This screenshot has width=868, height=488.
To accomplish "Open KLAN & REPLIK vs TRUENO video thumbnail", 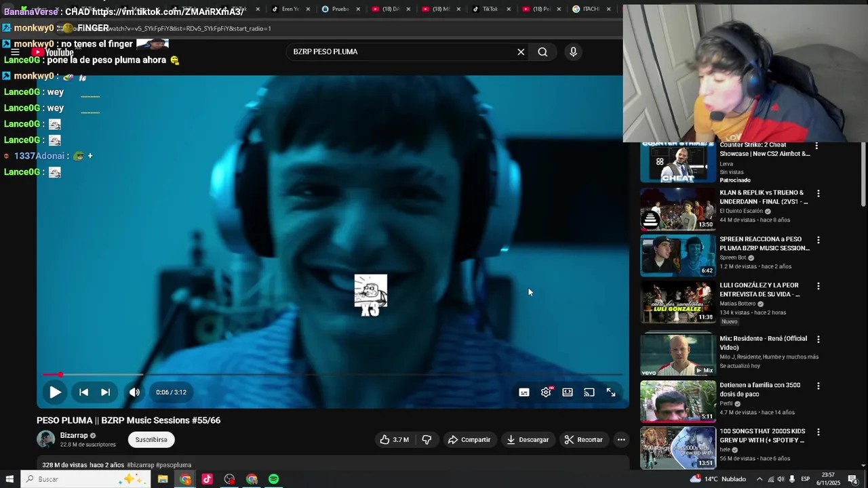I will click(x=678, y=209).
